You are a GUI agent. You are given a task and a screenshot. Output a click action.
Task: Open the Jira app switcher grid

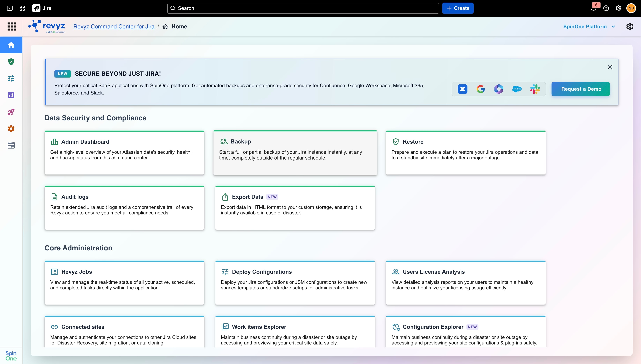tap(22, 8)
